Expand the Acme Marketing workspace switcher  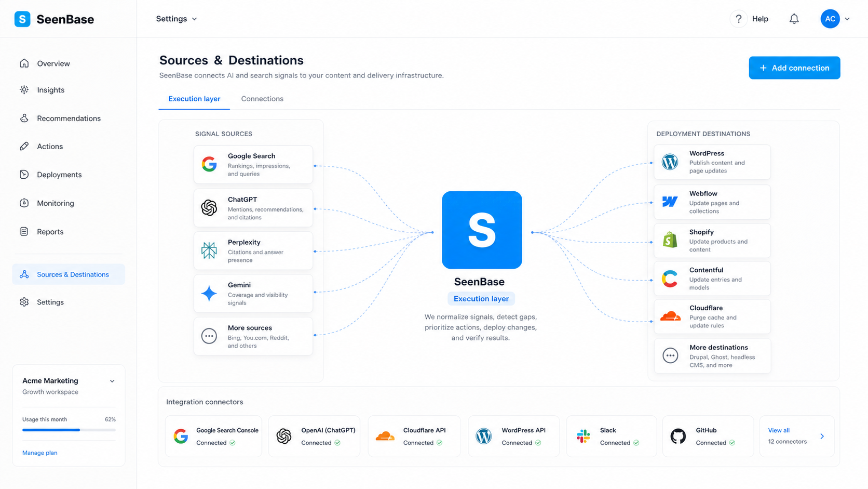(112, 381)
